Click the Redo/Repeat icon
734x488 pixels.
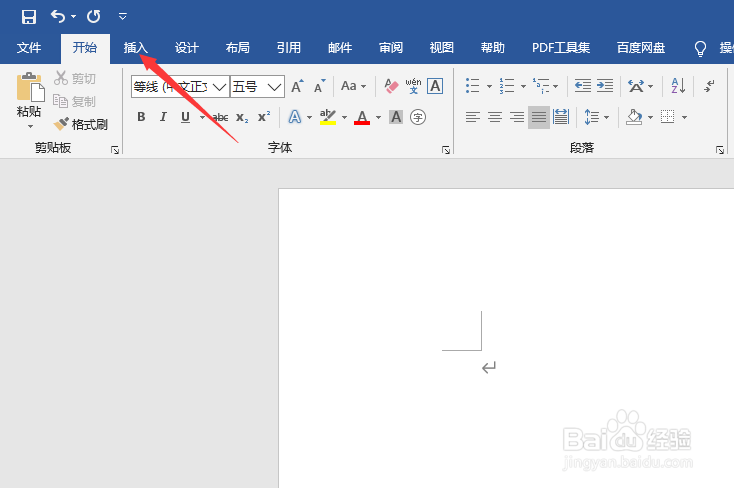click(94, 16)
